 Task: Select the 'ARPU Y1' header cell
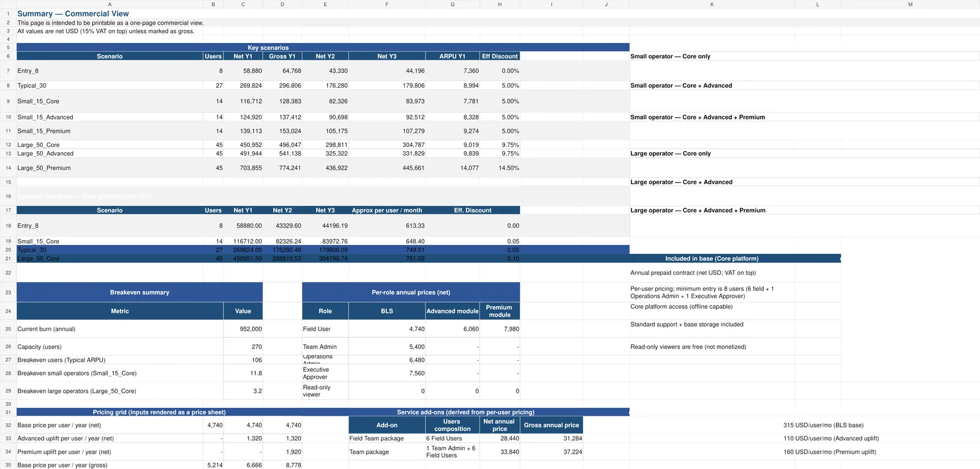[x=452, y=56]
